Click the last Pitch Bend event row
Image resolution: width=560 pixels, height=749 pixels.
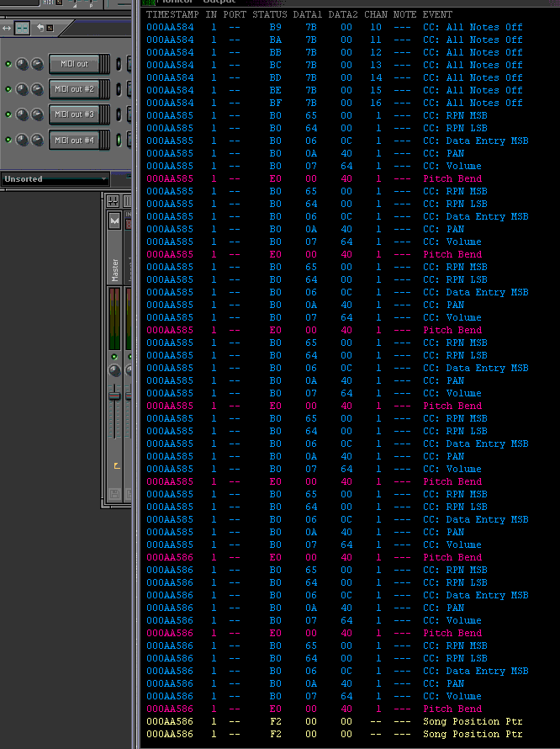(x=314, y=709)
